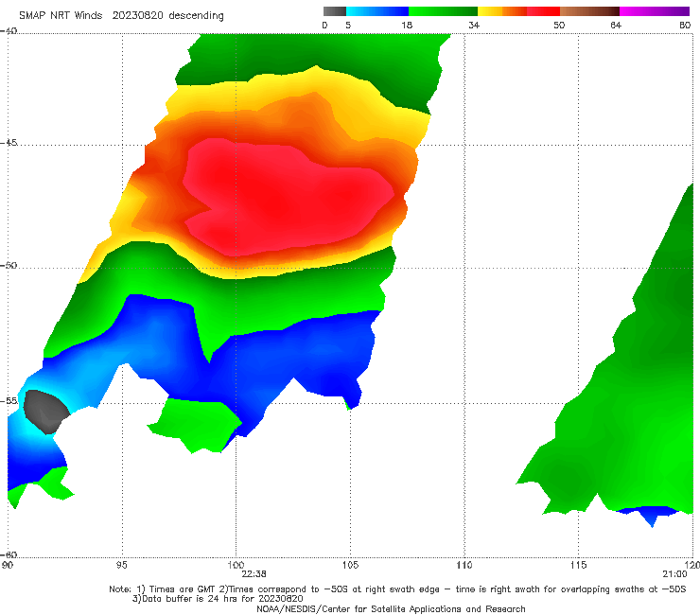Screen dimensions: 700x615
Task: Click the magenta-purple segment of the color bar
Action: [654, 11]
